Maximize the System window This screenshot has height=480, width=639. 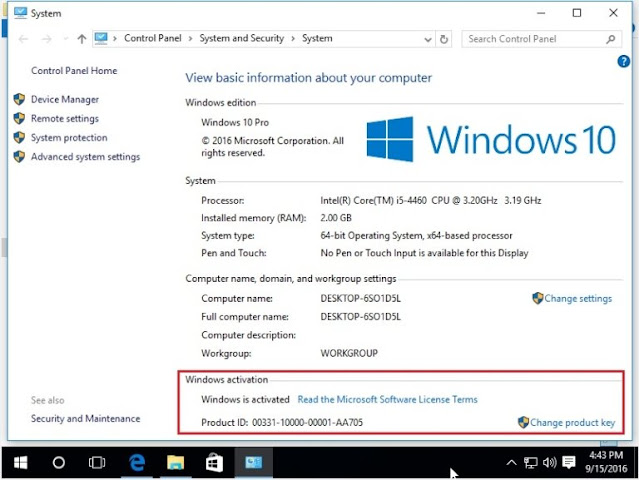point(577,13)
